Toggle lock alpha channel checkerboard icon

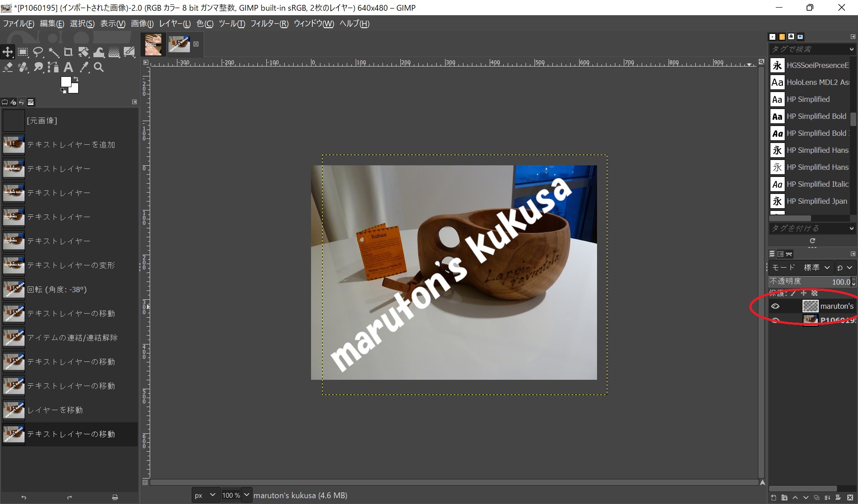coord(814,293)
